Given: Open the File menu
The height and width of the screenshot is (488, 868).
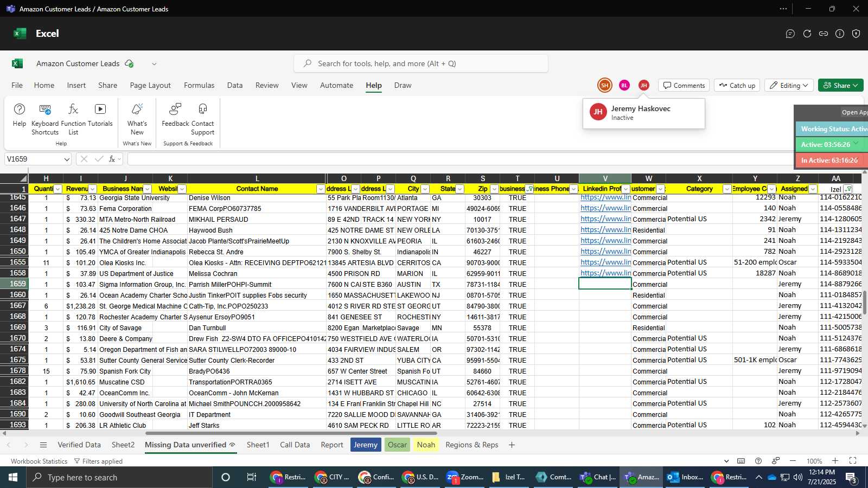Looking at the screenshot, I should coord(17,85).
